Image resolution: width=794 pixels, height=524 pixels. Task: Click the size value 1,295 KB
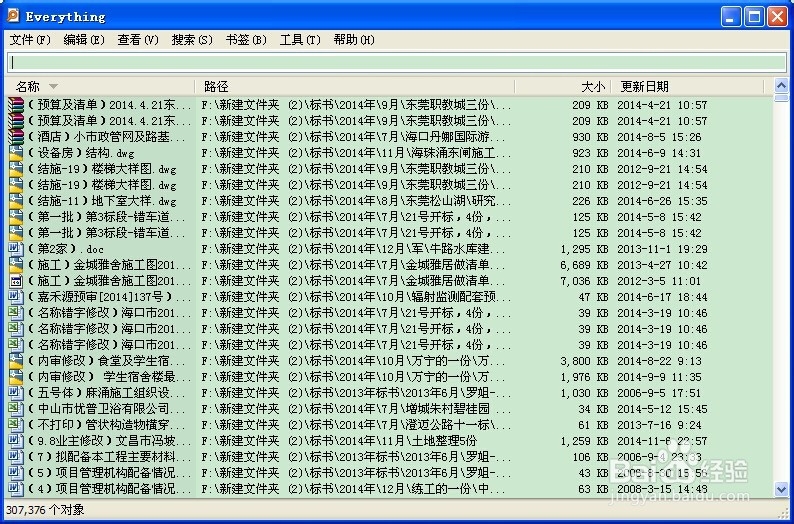pos(584,249)
